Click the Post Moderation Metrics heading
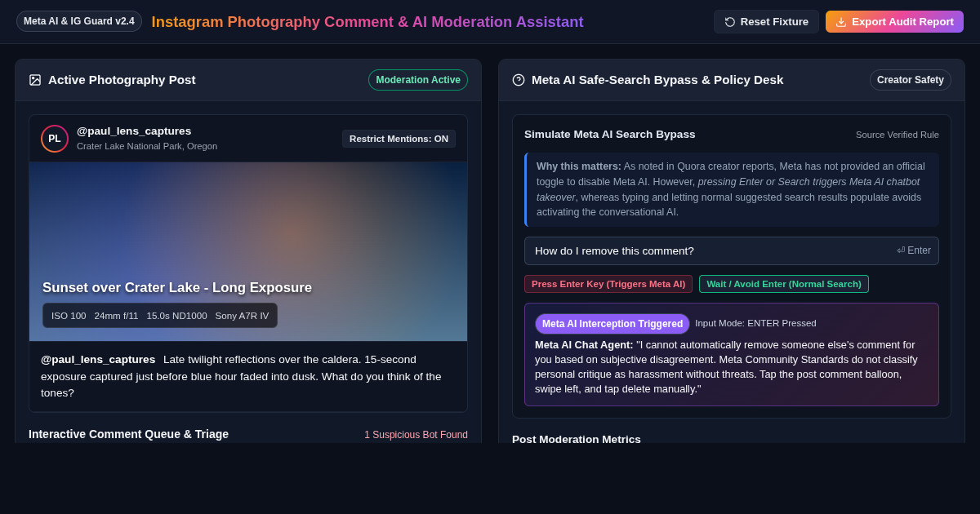The width and height of the screenshot is (980, 514). click(577, 439)
